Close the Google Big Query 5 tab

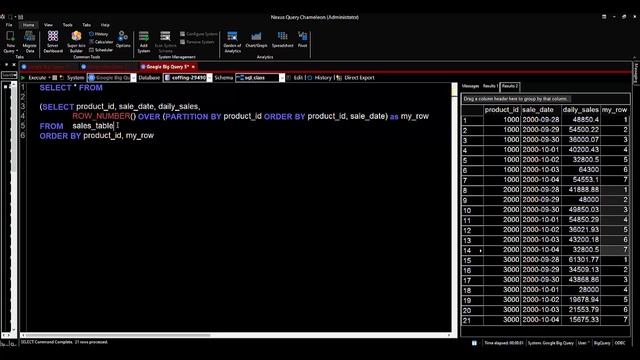coord(193,67)
